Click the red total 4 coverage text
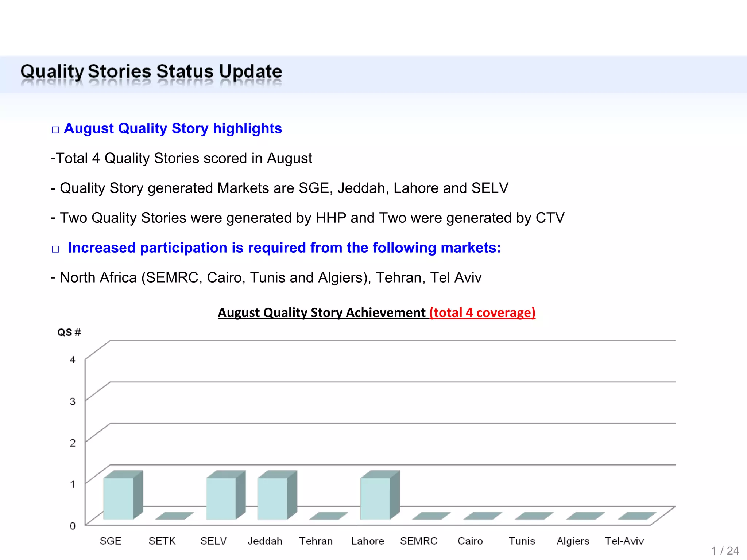The image size is (747, 560). (482, 313)
